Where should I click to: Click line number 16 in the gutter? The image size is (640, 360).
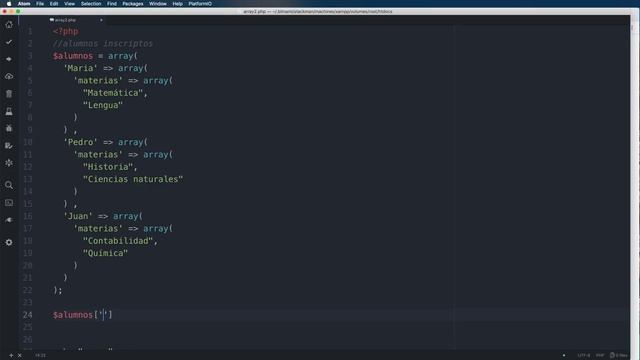pyautogui.click(x=27, y=216)
